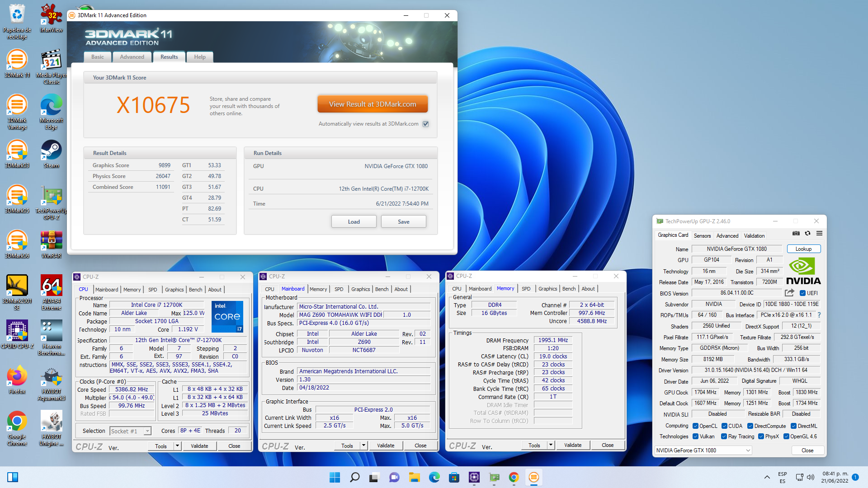Click the Bus Interface question mark icon
This screenshot has width=868, height=488.
(819, 315)
